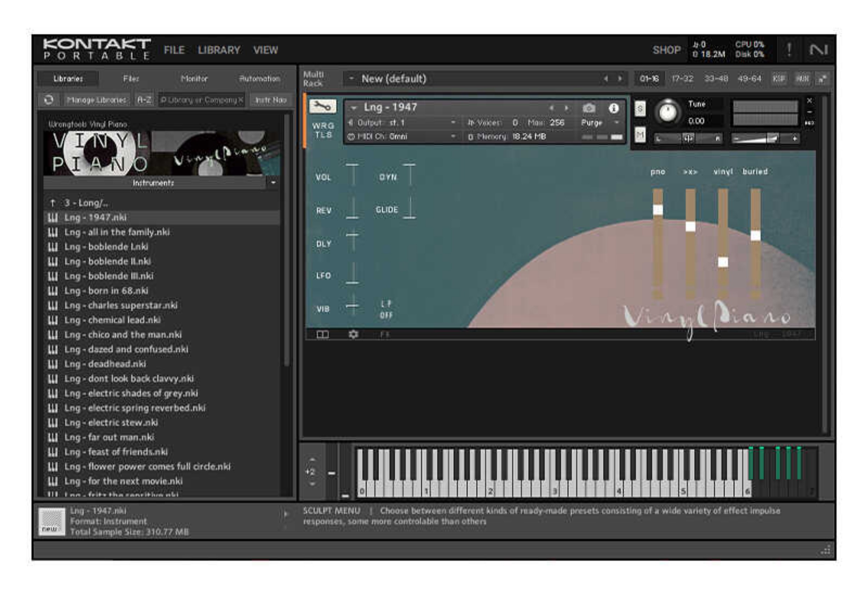Open the gear settings icon below instrument
The image size is (868, 591).
tap(353, 334)
